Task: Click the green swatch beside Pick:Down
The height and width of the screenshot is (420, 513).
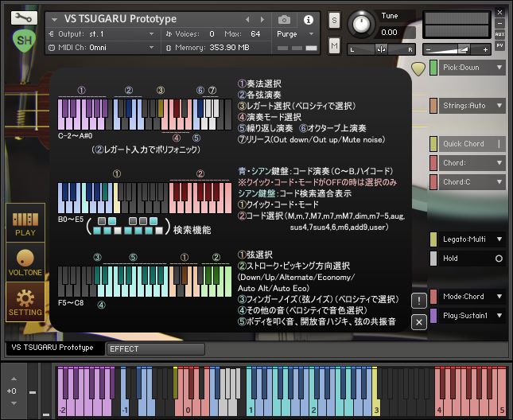Action: pyautogui.click(x=433, y=68)
